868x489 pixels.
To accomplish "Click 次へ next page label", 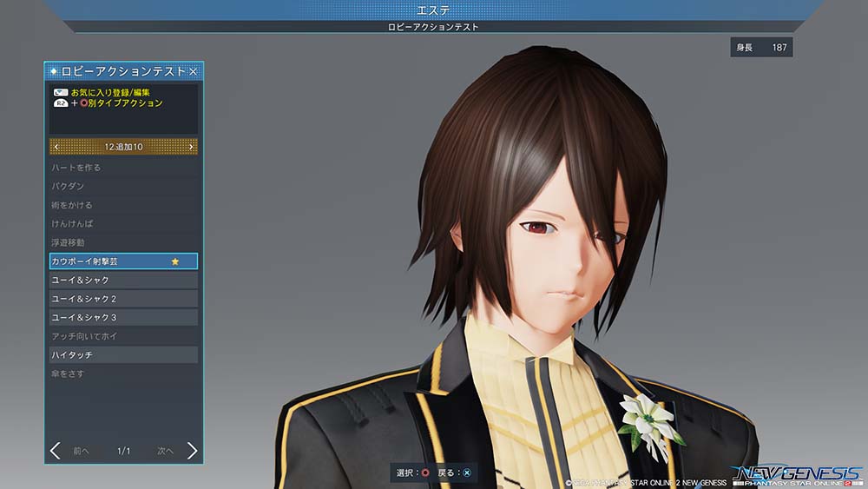I will click(x=165, y=452).
